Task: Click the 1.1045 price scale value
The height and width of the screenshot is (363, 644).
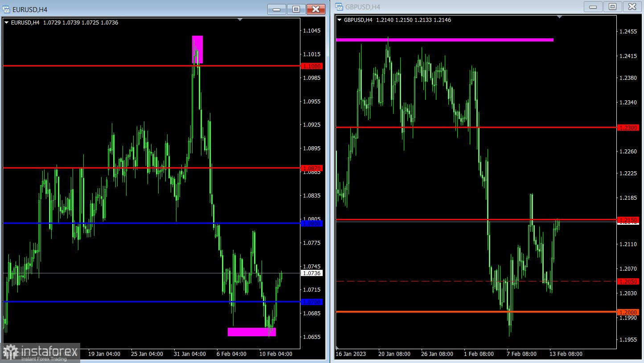Action: [312, 31]
